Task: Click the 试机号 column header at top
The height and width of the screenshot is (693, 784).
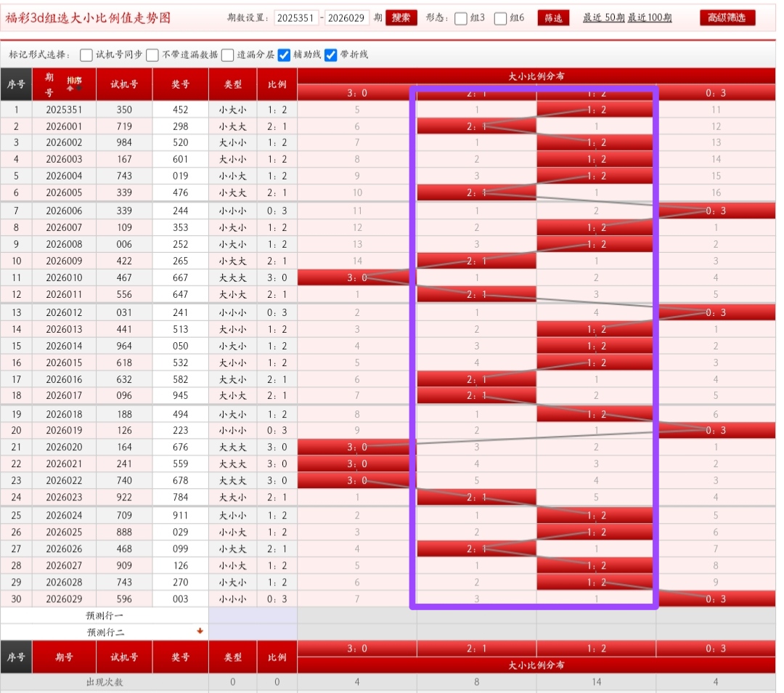Action: 124,84
